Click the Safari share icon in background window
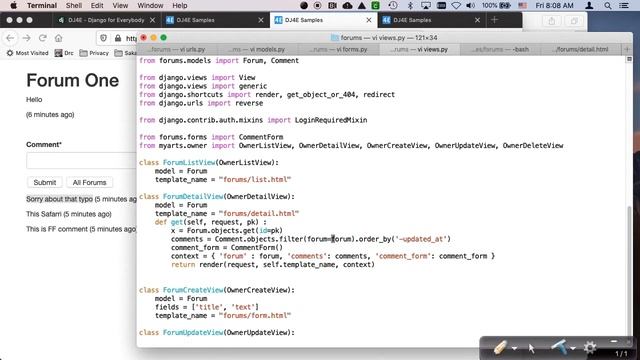The height and width of the screenshot is (360, 640). tap(551, 21)
